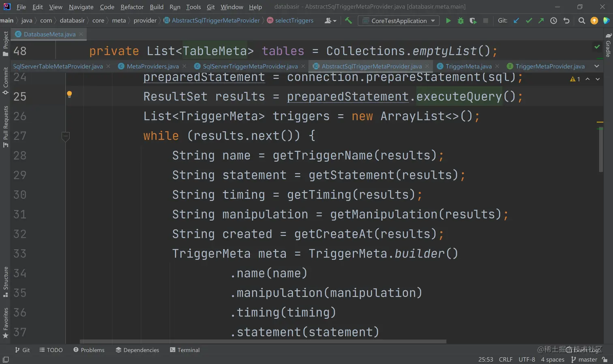The width and height of the screenshot is (613, 364).
Task: Click the 25:53 line-column indicator
Action: pos(486,360)
